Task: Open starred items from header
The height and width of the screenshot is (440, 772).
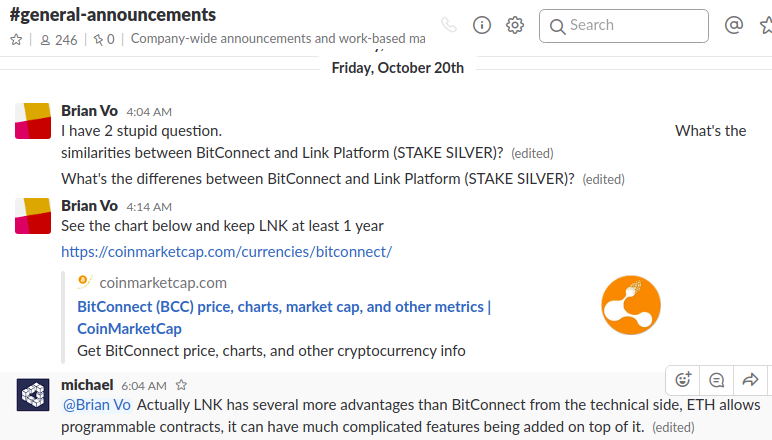Action: pos(764,25)
